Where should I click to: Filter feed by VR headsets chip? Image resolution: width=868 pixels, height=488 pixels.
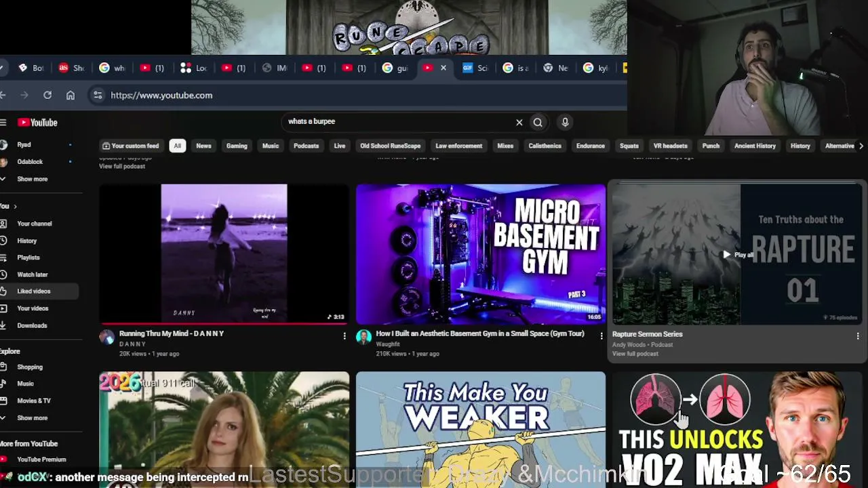coord(670,146)
